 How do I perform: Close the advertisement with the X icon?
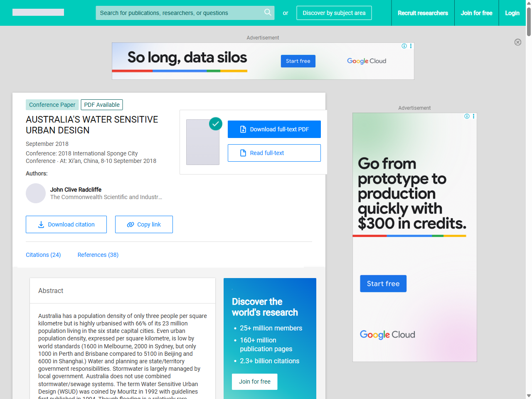click(x=518, y=42)
